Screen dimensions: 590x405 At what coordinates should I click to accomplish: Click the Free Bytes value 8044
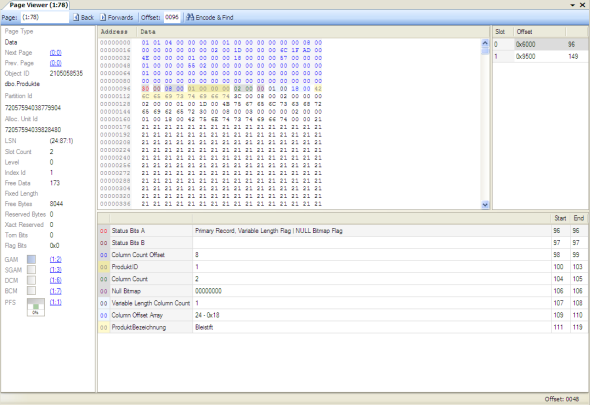(56, 204)
